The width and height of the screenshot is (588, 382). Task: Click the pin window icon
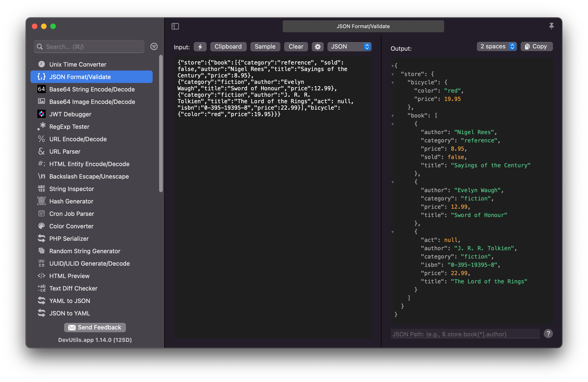click(551, 26)
